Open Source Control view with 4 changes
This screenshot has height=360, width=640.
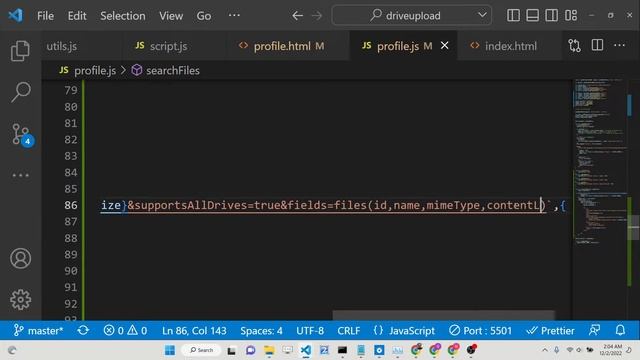(x=21, y=134)
